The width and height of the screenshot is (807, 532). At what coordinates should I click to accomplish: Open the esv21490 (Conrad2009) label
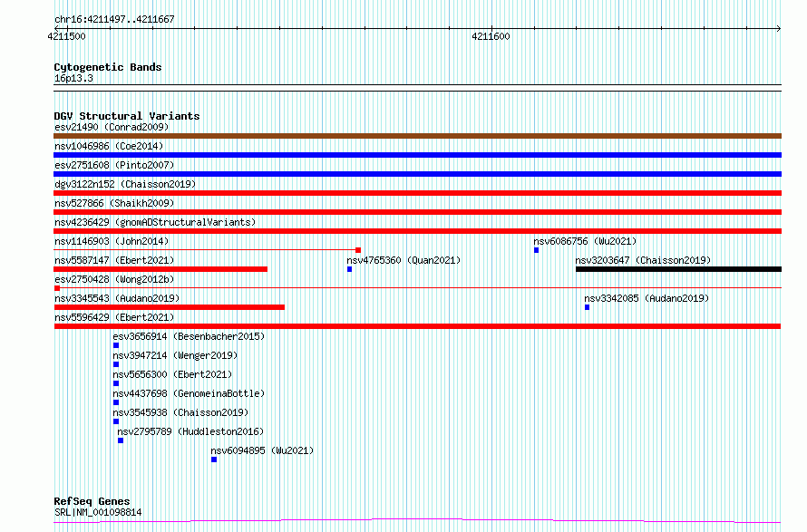tap(112, 127)
